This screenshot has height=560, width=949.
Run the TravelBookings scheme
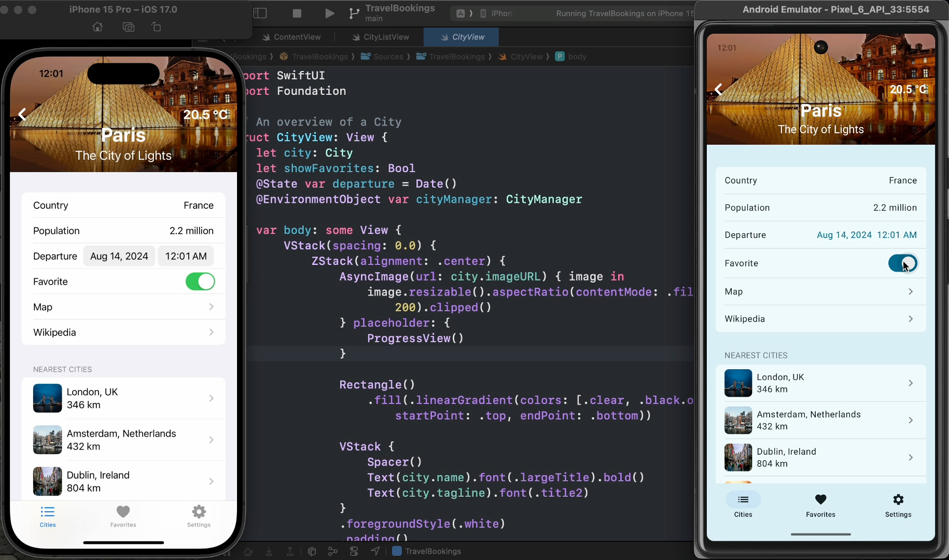pyautogui.click(x=329, y=13)
